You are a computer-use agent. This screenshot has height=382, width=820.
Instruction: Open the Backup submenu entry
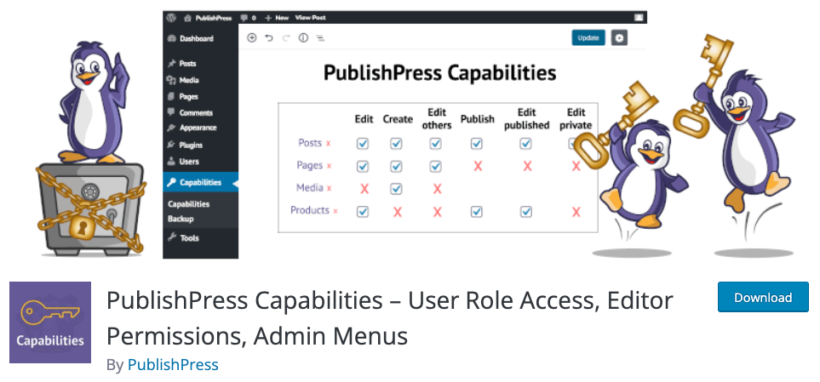coord(181,219)
